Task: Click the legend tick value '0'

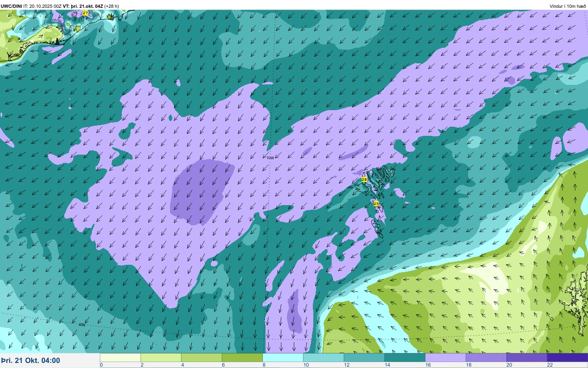Action: (x=101, y=365)
